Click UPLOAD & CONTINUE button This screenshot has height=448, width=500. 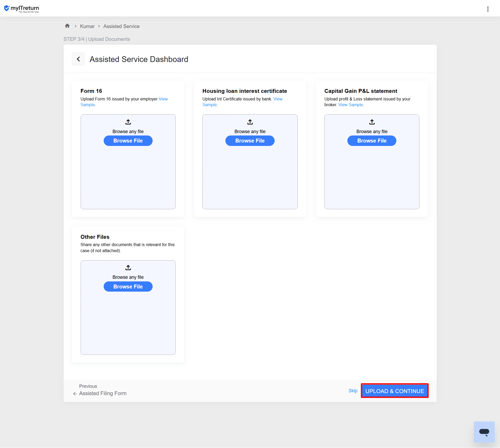(395, 391)
